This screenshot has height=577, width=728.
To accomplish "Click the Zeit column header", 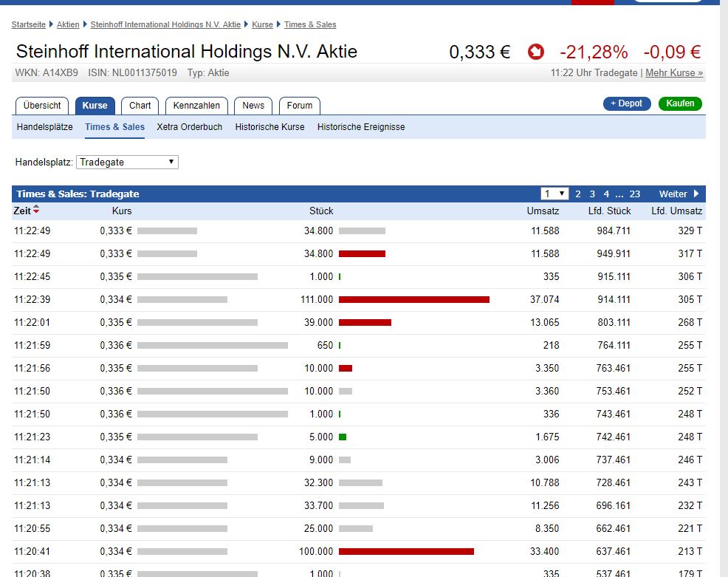I will point(22,211).
